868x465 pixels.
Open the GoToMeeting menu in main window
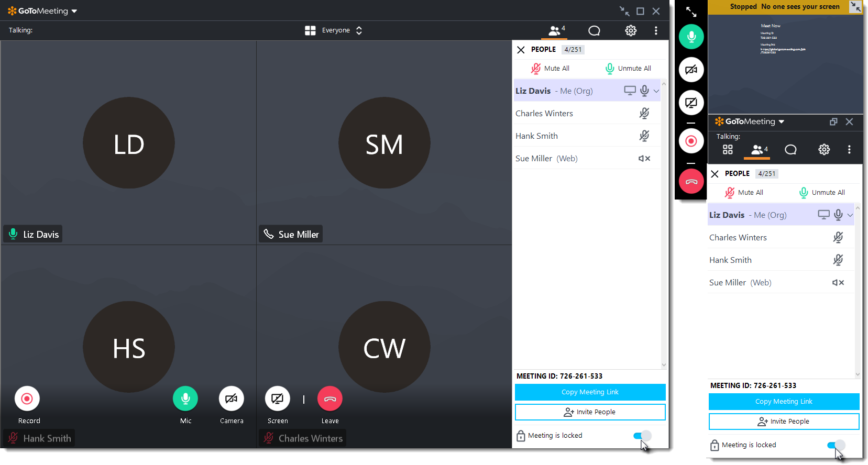tap(42, 11)
